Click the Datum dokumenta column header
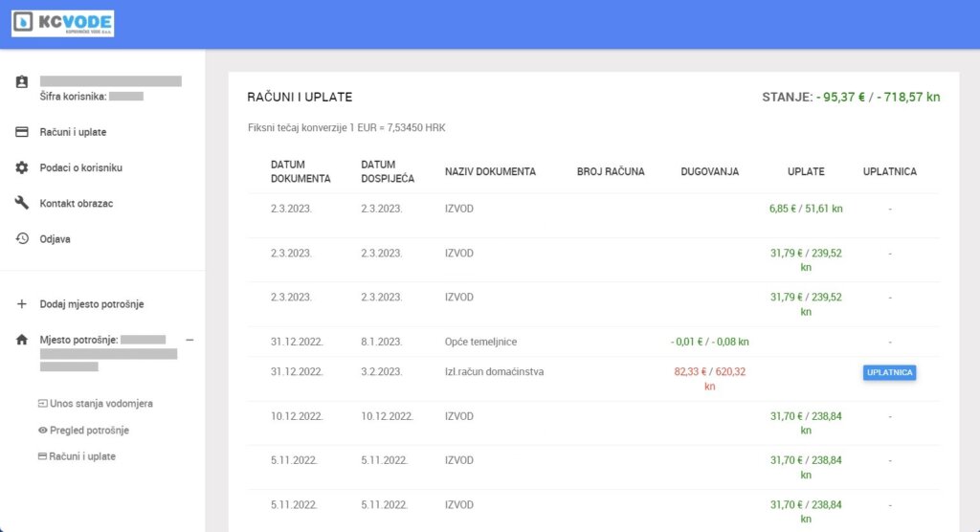Image resolution: width=980 pixels, height=532 pixels. (301, 171)
